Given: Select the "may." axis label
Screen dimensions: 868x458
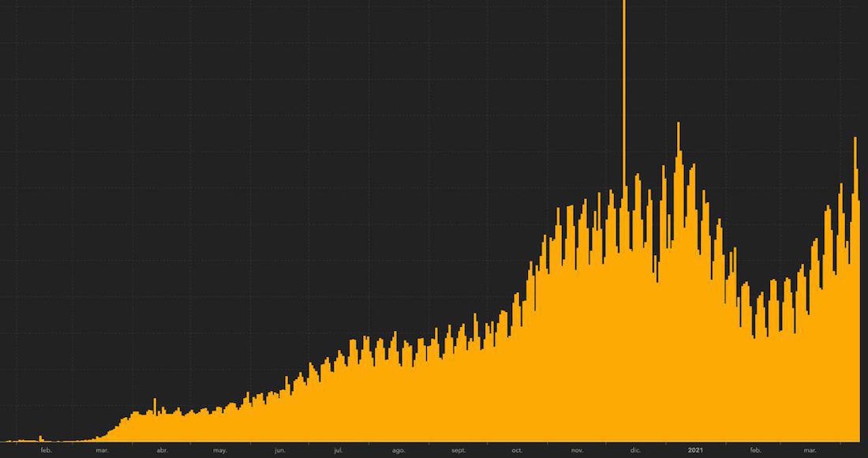Looking at the screenshot, I should pos(220,450).
